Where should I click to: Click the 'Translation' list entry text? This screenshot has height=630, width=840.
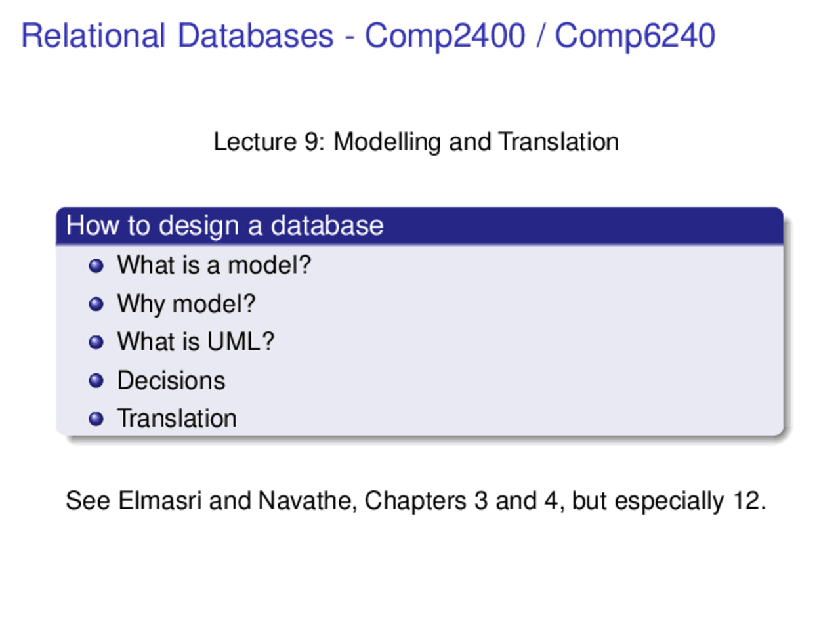[177, 419]
